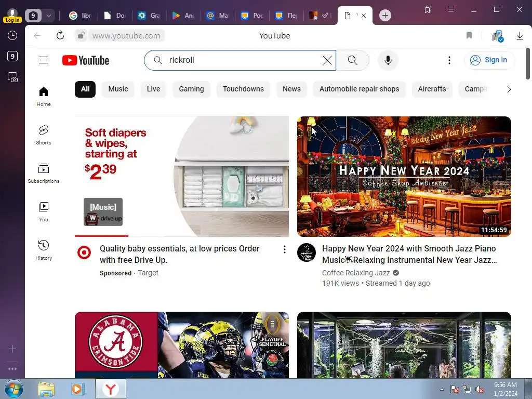Open Shorts in sidebar
This screenshot has width=532, height=399.
(44, 135)
